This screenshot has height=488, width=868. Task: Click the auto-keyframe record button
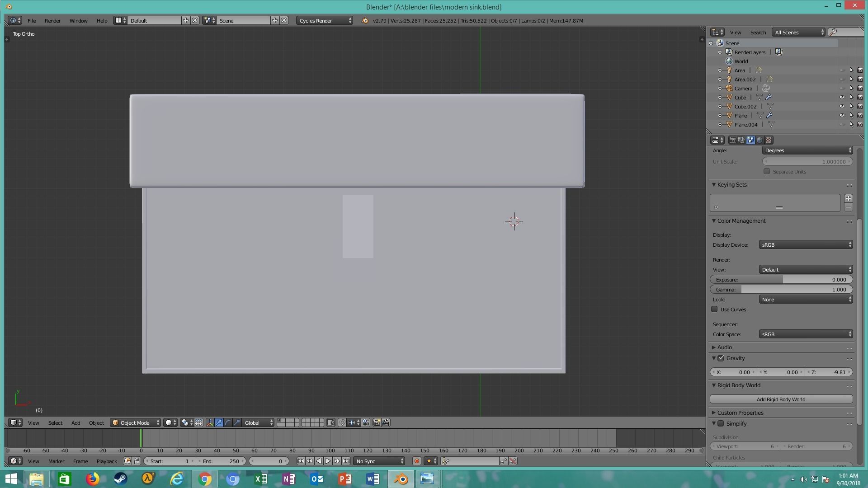point(416,461)
